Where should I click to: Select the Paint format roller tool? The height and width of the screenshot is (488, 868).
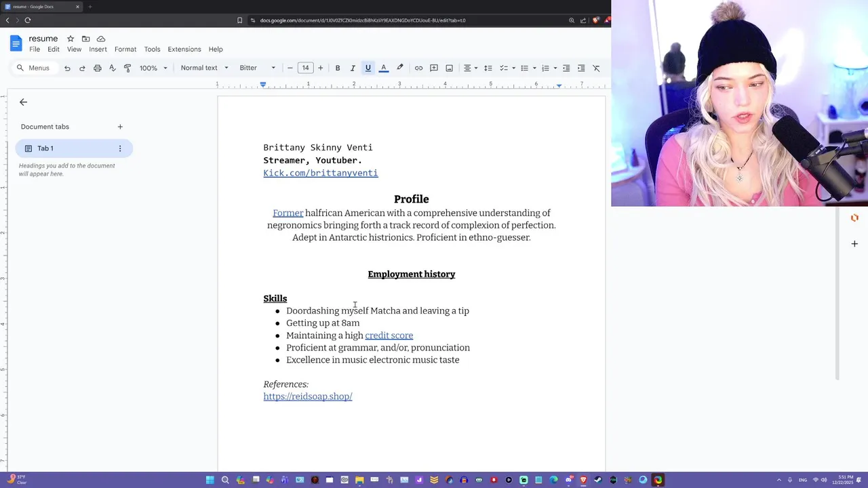127,68
